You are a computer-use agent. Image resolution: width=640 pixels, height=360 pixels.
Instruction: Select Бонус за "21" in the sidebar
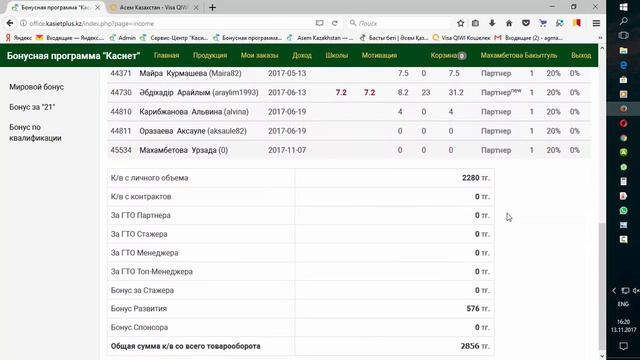pyautogui.click(x=32, y=107)
